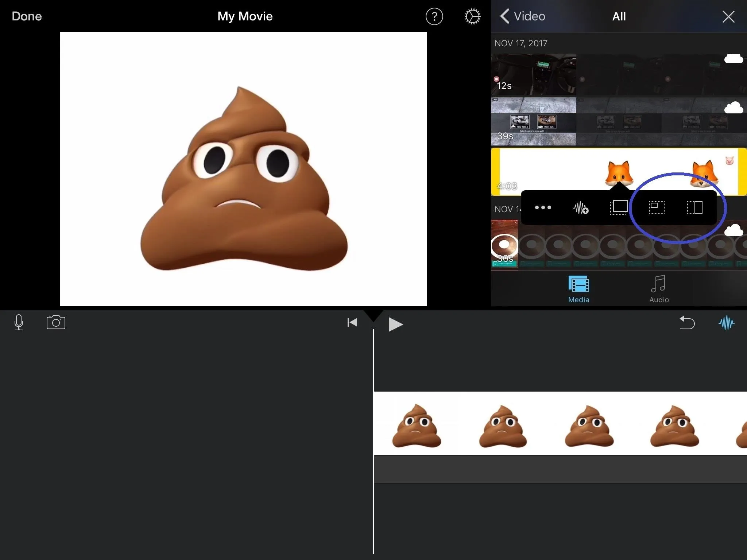
Task: Add clip as split screen
Action: tap(694, 207)
